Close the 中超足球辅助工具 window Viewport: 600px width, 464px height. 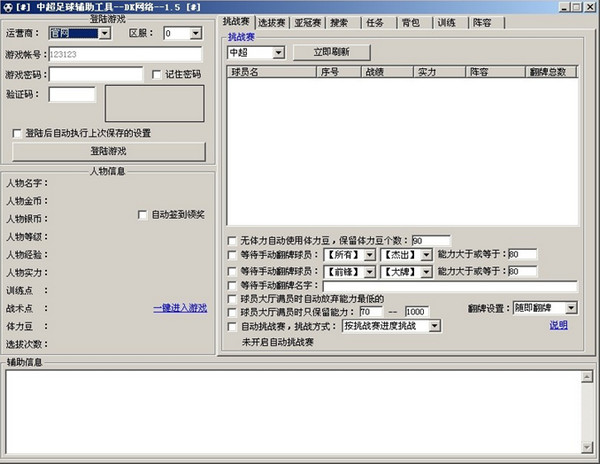tap(590, 7)
